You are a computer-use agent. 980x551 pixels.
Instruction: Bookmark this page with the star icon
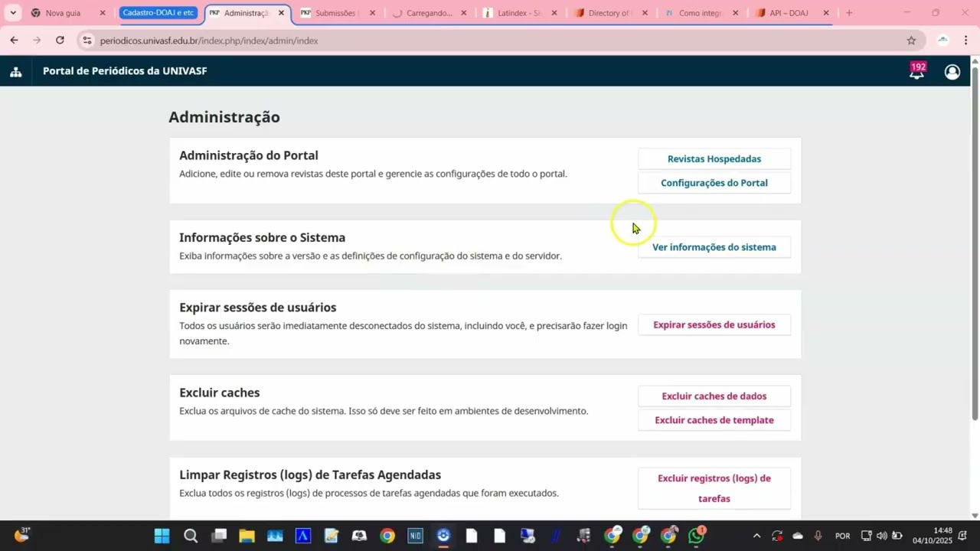pyautogui.click(x=911, y=41)
